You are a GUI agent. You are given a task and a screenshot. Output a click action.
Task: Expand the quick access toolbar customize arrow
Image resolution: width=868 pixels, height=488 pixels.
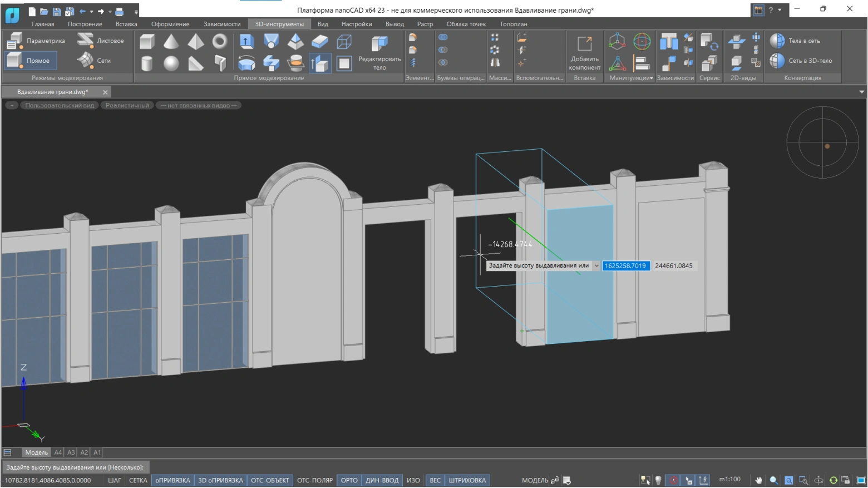pos(136,12)
